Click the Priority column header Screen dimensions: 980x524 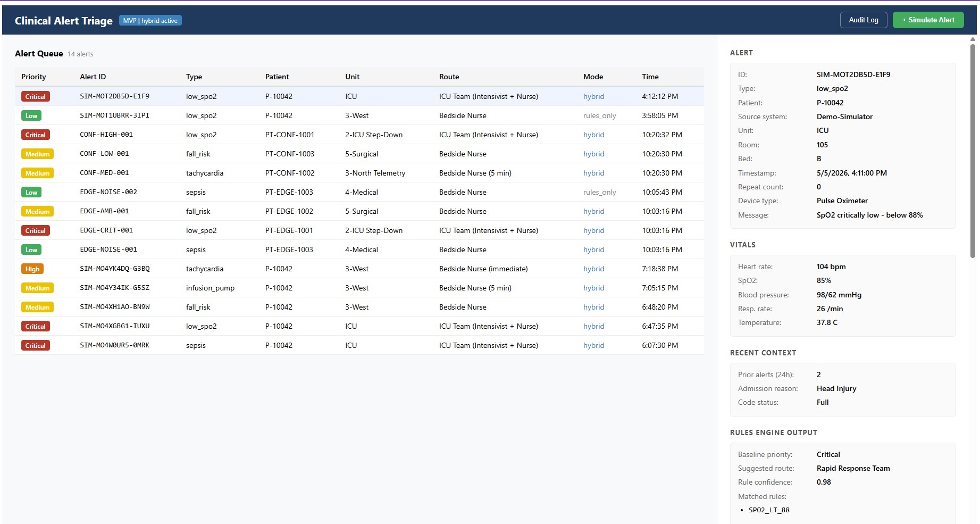33,77
